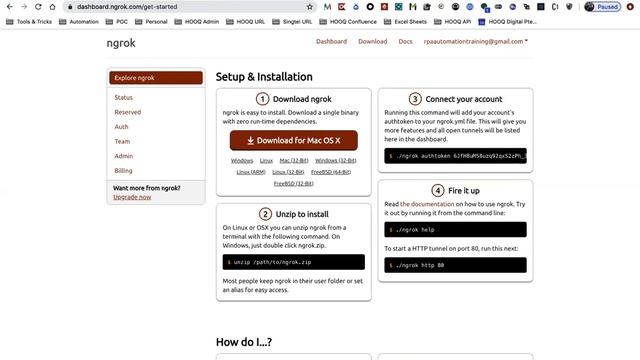Click the Upgrade now link
Image resolution: width=640 pixels, height=360 pixels.
(132, 197)
